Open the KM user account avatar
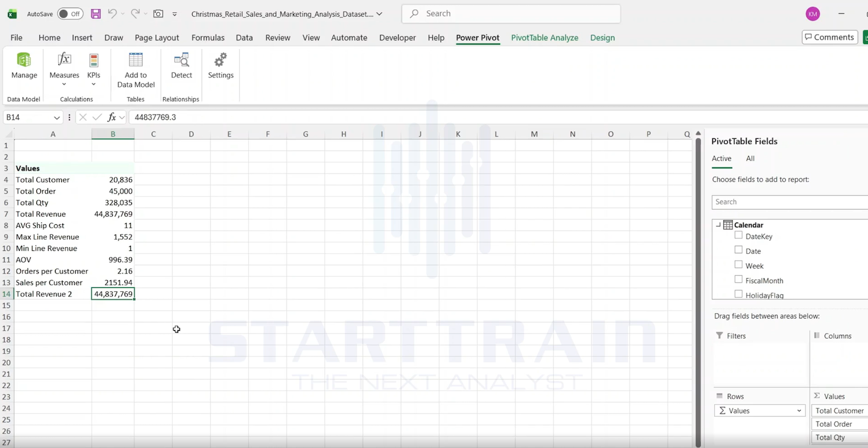The height and width of the screenshot is (448, 868). click(812, 14)
